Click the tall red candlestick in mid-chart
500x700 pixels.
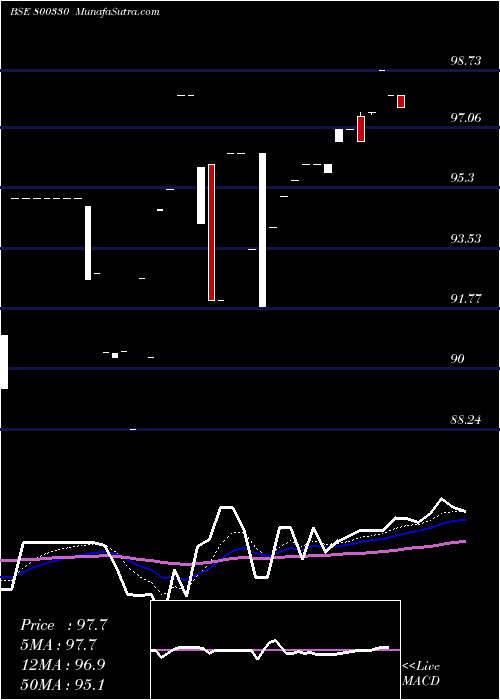point(212,232)
